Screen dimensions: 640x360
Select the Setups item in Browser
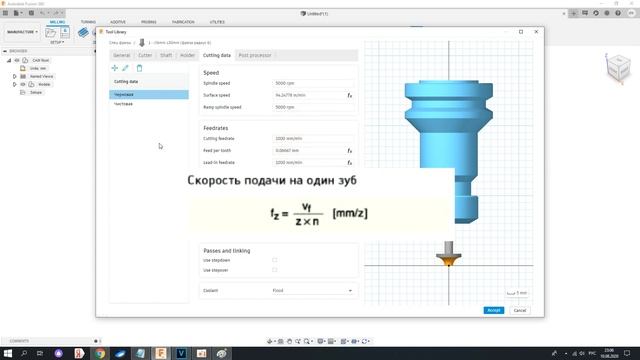[x=36, y=93]
